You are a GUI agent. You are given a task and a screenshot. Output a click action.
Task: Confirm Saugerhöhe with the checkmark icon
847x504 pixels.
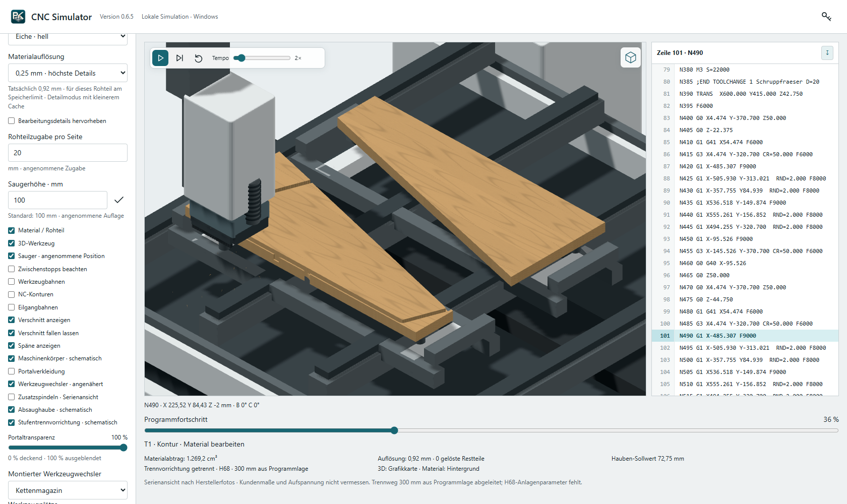coord(119,200)
